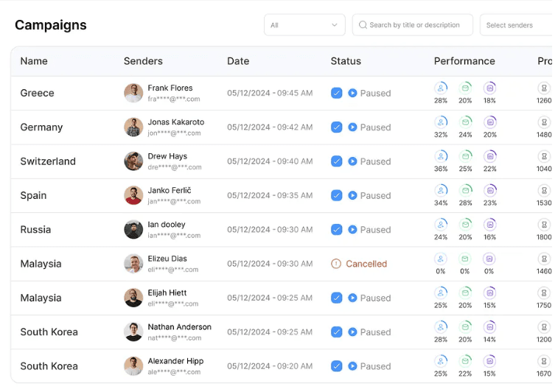Click Janko Ferlič avatar
558x392 pixels.
tap(133, 195)
